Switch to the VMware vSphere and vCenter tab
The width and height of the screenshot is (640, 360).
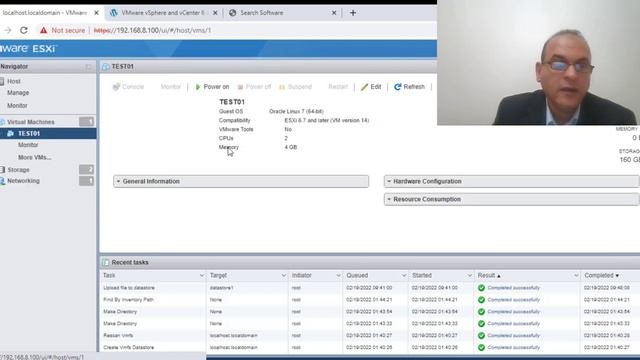pos(163,13)
